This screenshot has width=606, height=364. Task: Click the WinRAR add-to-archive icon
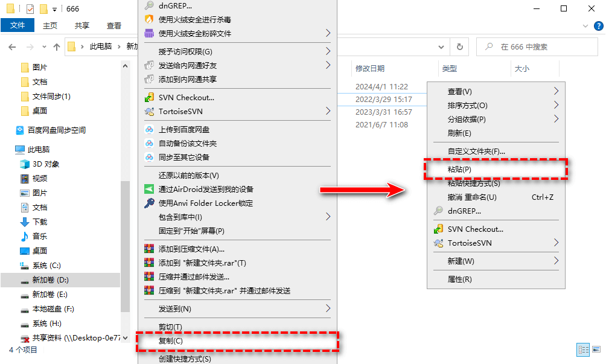(x=149, y=249)
